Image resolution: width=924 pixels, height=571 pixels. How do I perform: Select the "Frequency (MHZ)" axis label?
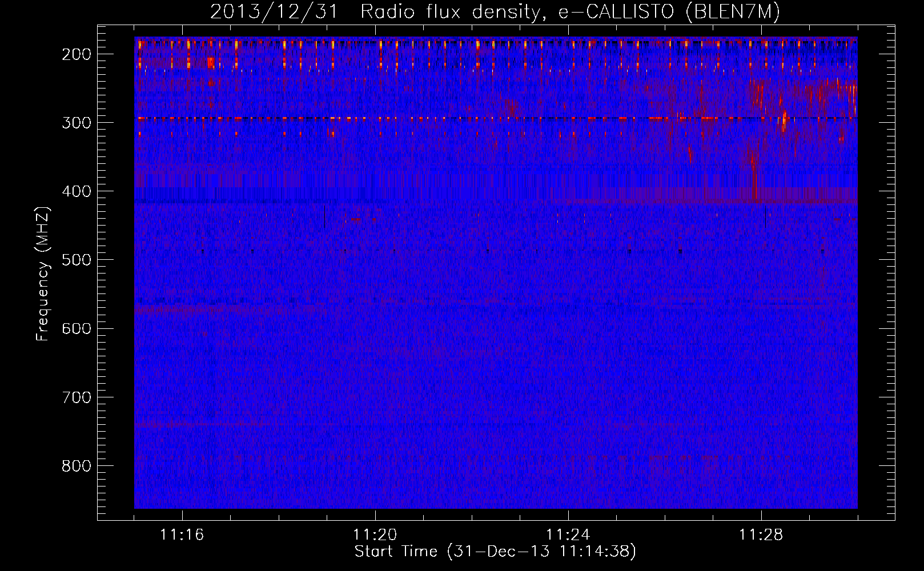click(43, 274)
